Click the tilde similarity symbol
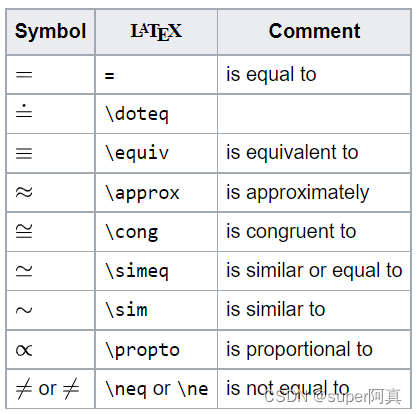This screenshot has width=417, height=414. point(24,310)
